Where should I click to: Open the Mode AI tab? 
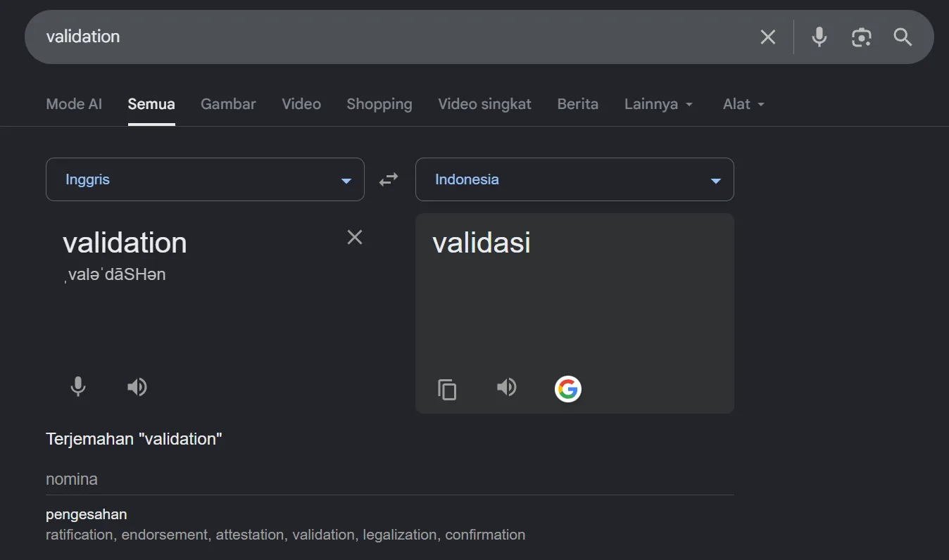(74, 104)
